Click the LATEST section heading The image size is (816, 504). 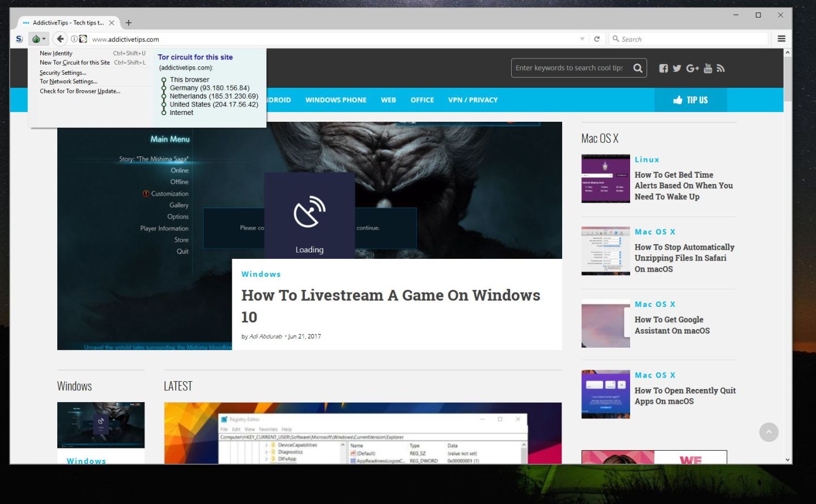click(x=178, y=386)
